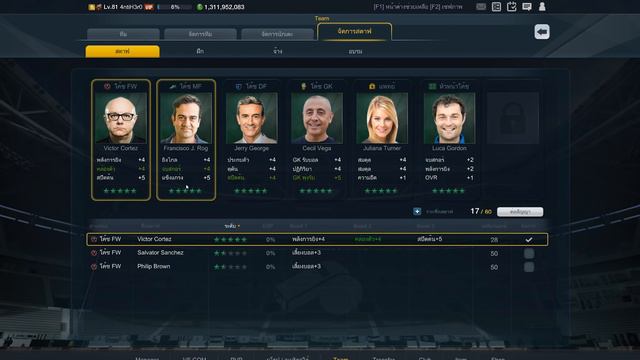640x360 pixels.
Task: Click the blue plus icon next to 17/60
Action: point(417,211)
